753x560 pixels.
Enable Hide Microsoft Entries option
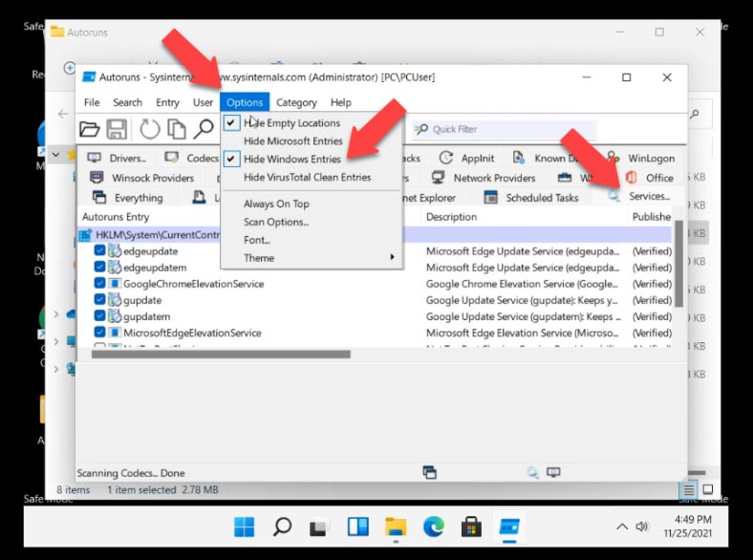(x=293, y=141)
